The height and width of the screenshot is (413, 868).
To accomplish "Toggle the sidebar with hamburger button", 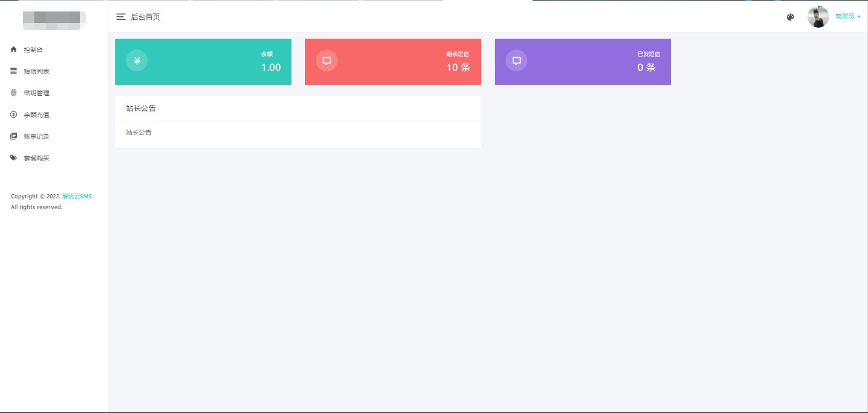I will tap(121, 17).
